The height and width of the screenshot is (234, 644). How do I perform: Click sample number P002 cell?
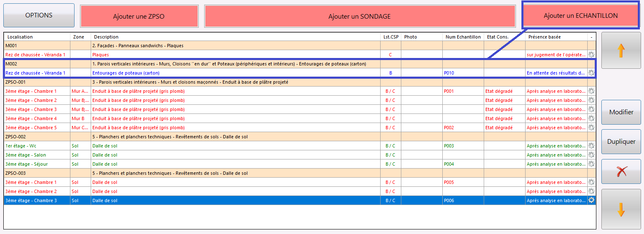click(463, 128)
